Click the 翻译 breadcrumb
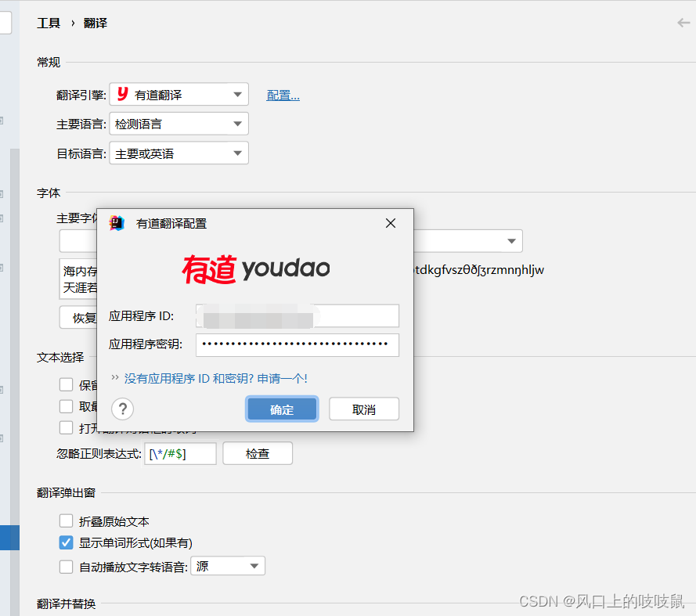696x616 pixels. 95,23
